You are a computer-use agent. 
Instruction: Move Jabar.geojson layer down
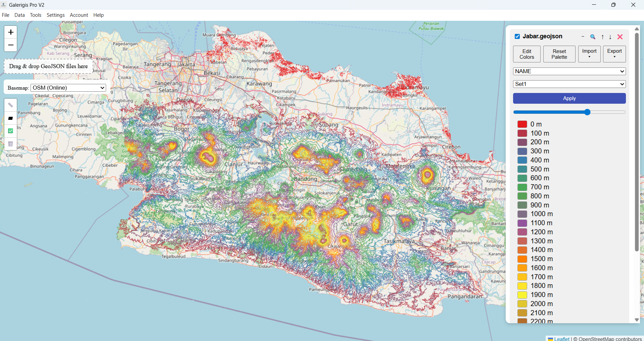[610, 37]
